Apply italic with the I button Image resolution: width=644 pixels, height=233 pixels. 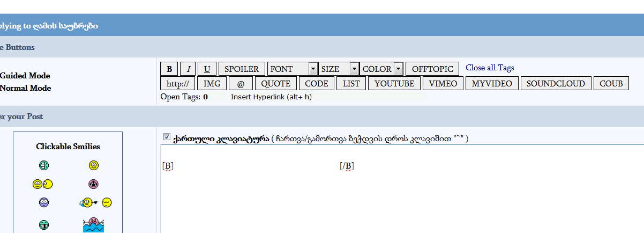188,69
